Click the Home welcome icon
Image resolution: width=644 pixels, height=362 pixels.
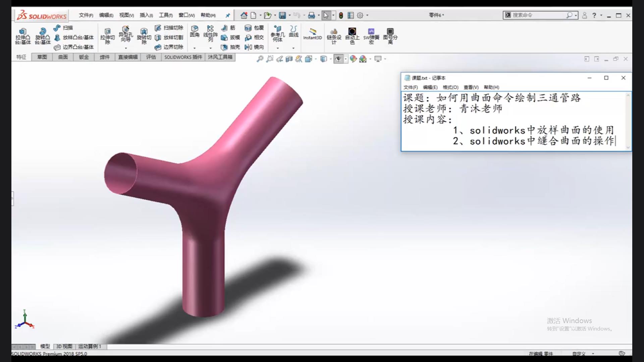[244, 15]
